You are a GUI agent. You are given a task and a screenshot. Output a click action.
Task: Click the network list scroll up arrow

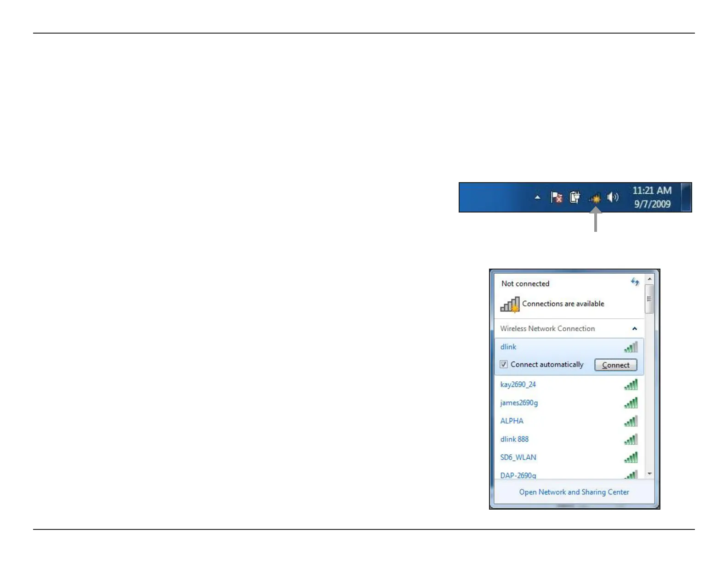tap(649, 279)
